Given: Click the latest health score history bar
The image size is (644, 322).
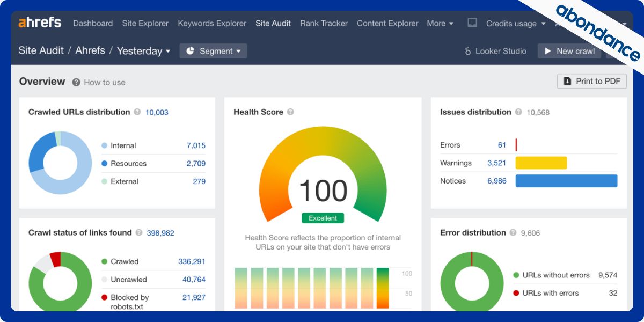Looking at the screenshot, I should pyautogui.click(x=383, y=288).
